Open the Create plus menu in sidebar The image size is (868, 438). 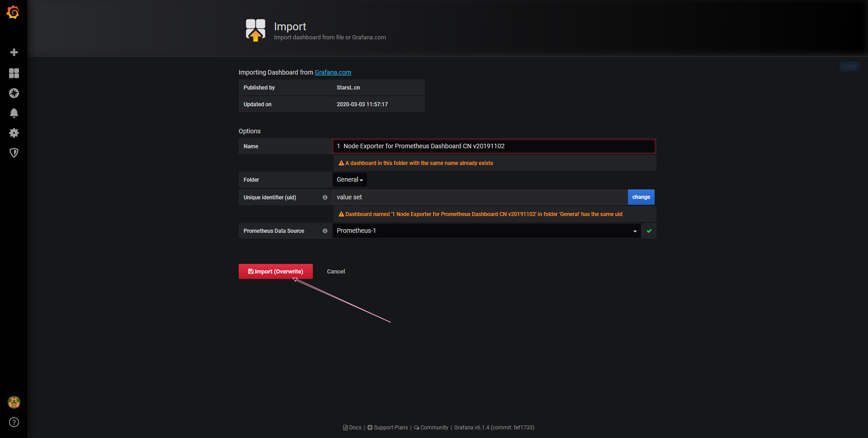point(14,52)
